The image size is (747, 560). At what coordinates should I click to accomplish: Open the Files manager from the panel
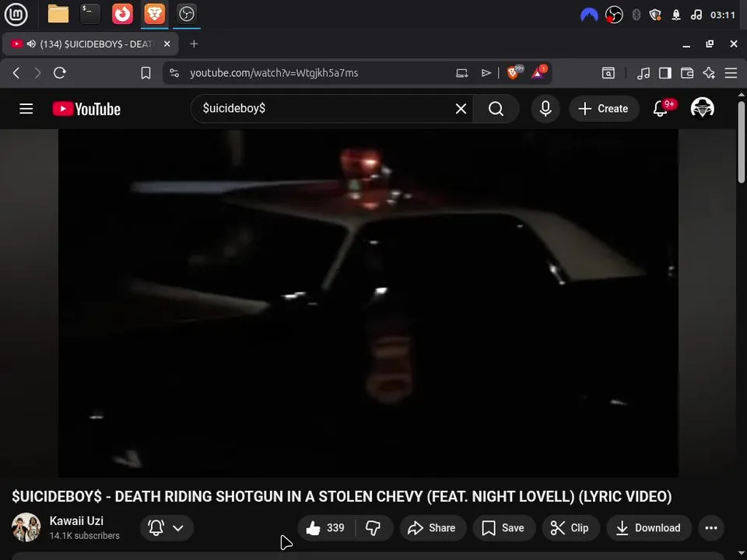tap(58, 14)
